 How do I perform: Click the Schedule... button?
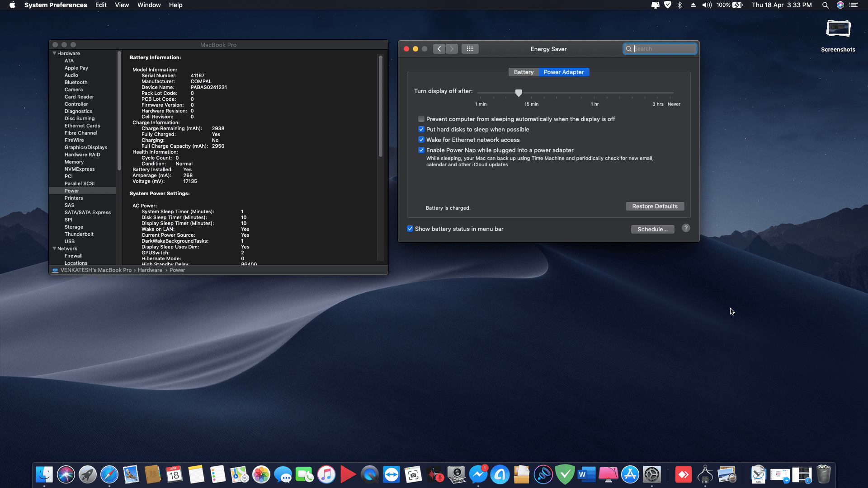point(652,230)
